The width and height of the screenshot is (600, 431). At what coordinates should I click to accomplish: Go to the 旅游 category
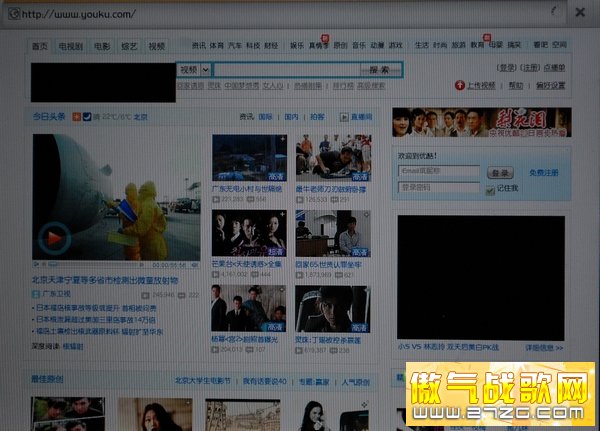click(458, 45)
